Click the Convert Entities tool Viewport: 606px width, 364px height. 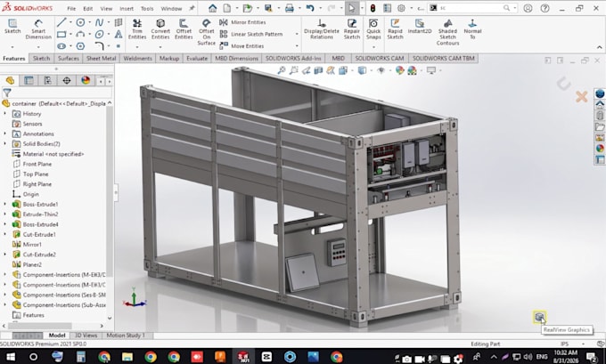point(160,29)
